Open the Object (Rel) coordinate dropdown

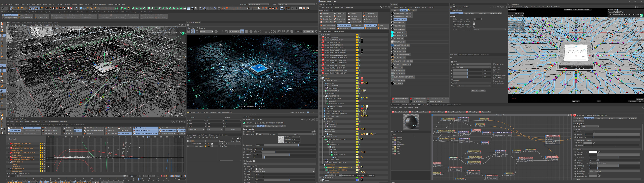click(196, 129)
